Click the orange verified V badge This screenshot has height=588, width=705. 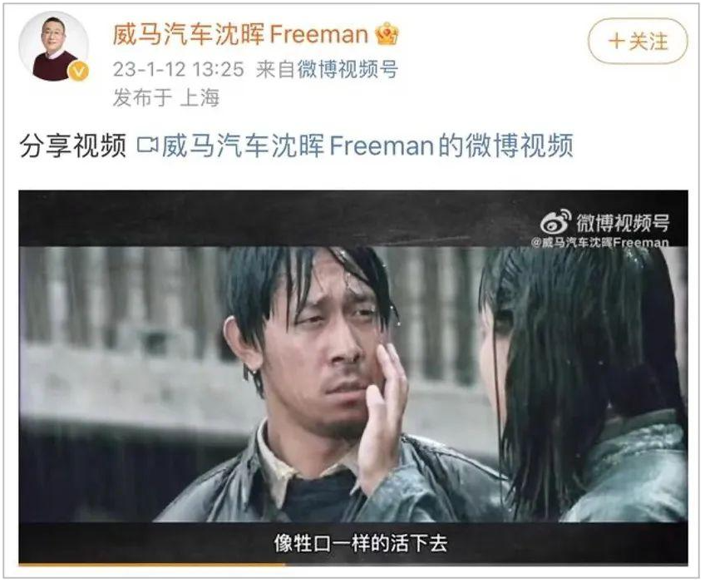click(78, 72)
